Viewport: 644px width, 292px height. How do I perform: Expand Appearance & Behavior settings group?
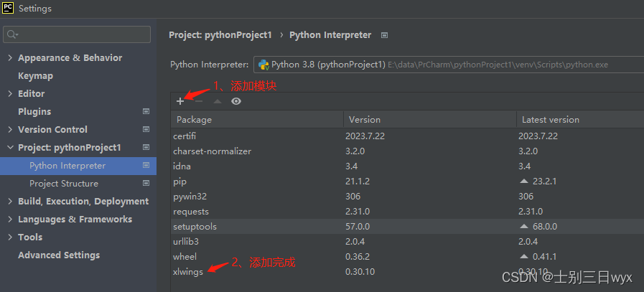coord(10,58)
